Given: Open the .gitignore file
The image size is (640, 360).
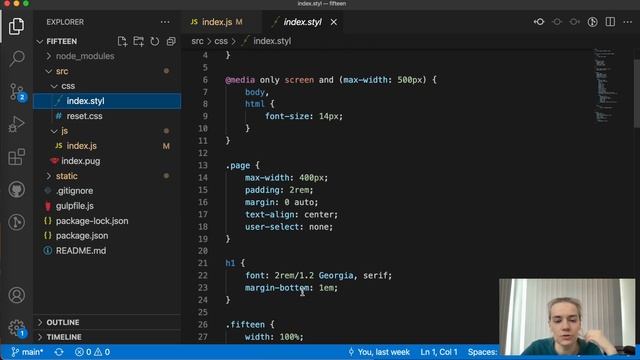Looking at the screenshot, I should 107,191.
